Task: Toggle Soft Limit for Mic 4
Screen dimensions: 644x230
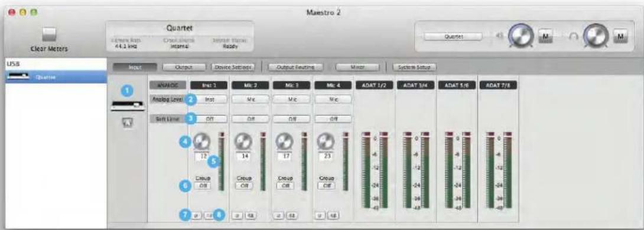Action: tap(333, 119)
